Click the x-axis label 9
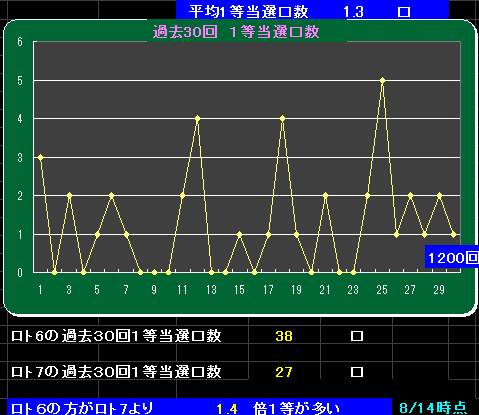Screen dimensions: 479x415 pos(154,290)
